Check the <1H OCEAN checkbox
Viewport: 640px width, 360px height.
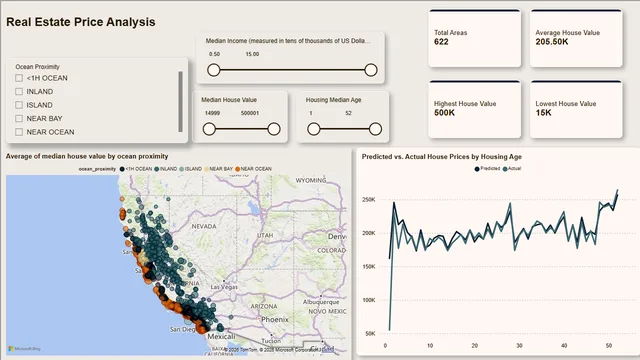click(19, 78)
